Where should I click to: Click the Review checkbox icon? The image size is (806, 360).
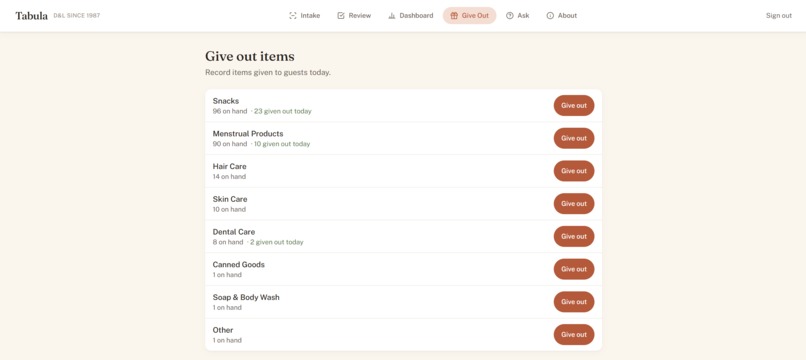coord(341,15)
